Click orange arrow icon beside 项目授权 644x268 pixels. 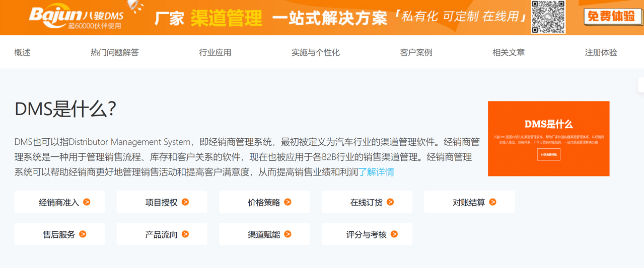(185, 202)
